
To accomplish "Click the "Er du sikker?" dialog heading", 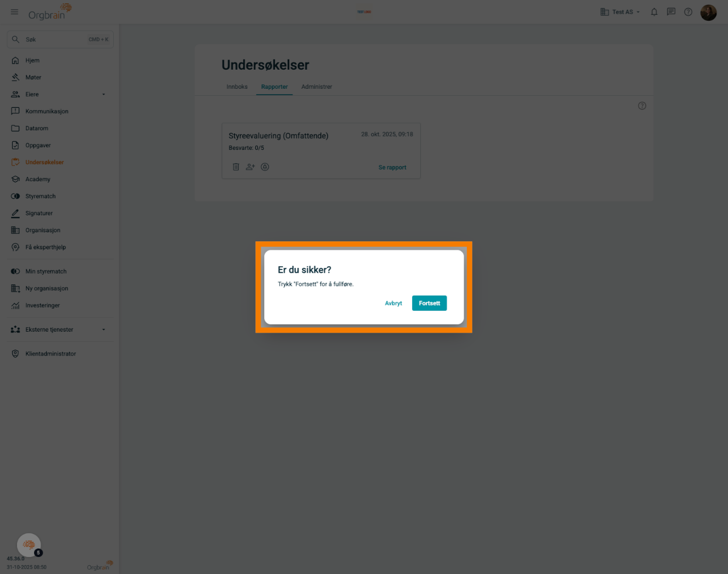I will [x=305, y=270].
